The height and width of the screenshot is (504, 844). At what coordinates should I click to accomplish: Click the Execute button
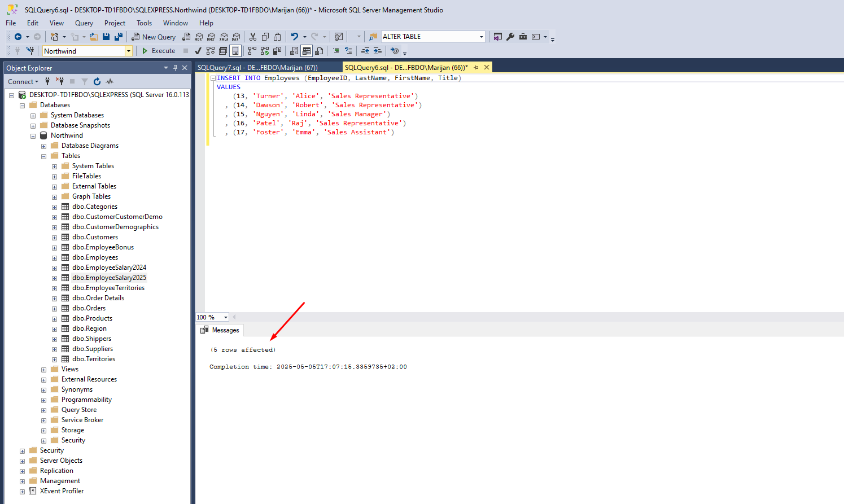click(159, 51)
